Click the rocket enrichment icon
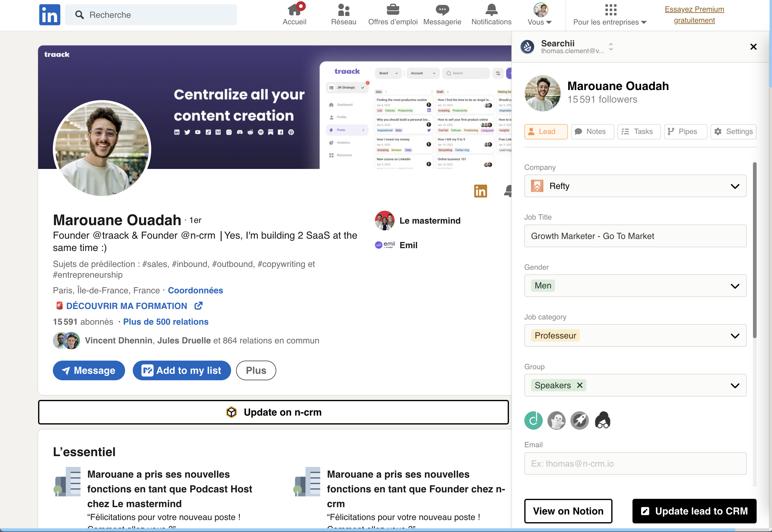 pos(579,421)
